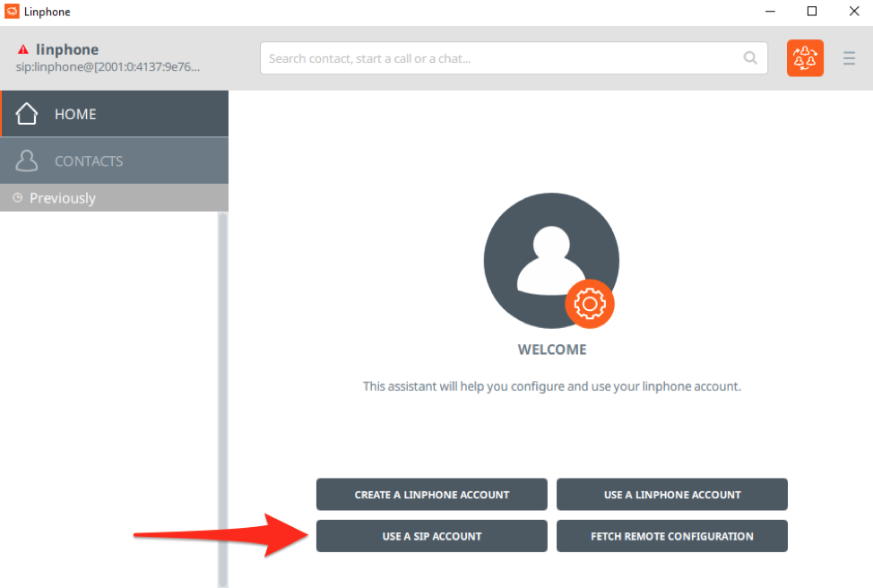
Task: Select Use a SIP Account
Action: coord(431,536)
